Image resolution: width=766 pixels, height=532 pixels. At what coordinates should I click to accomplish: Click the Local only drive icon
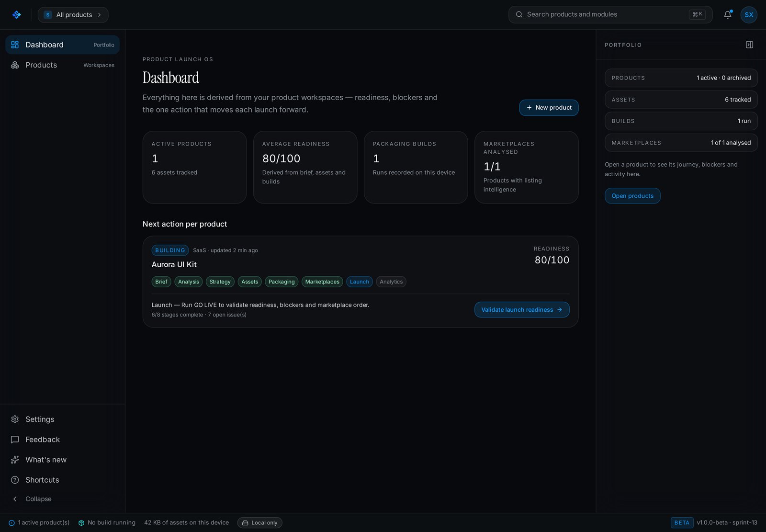(245, 523)
